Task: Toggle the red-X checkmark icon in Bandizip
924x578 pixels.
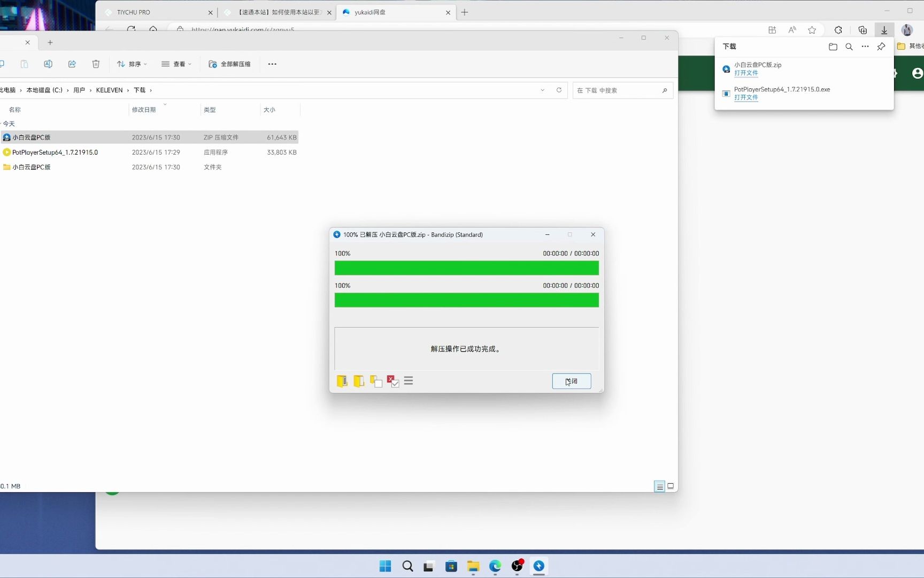Action: [393, 381]
